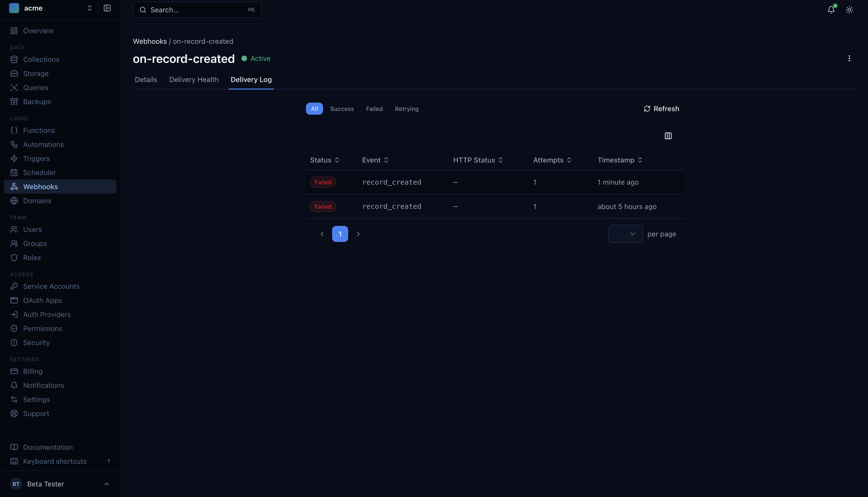Open the Documentation page
This screenshot has height=497, width=868.
48,447
